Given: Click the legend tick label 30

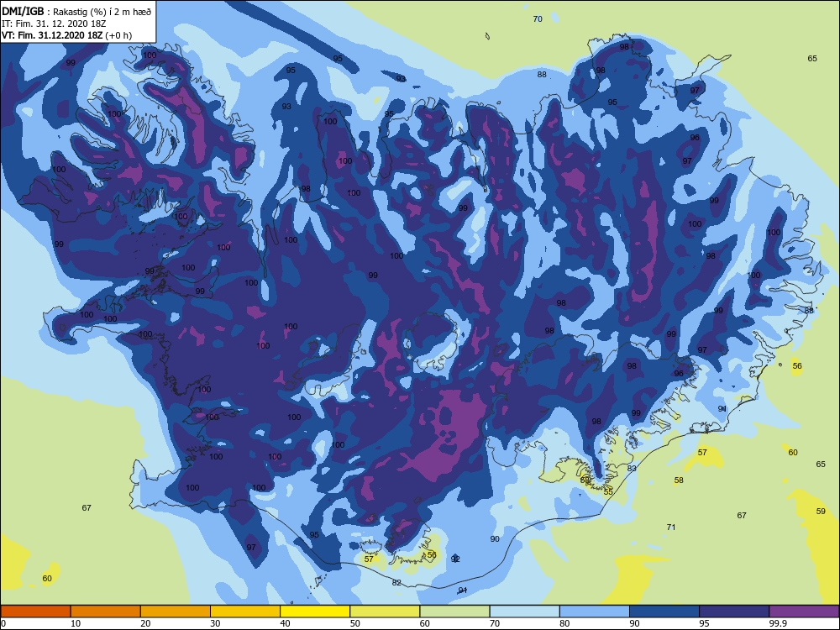Looking at the screenshot, I should pyautogui.click(x=215, y=623).
